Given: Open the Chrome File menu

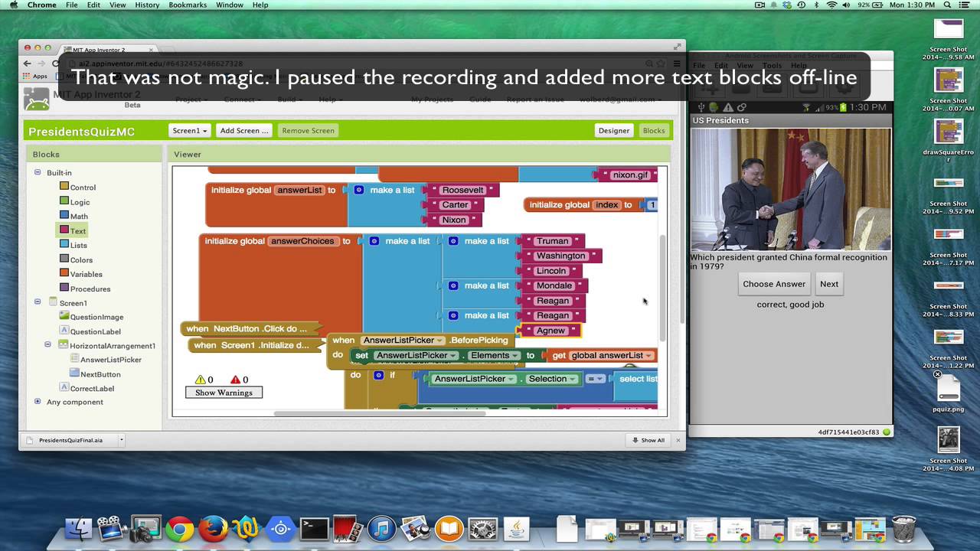Looking at the screenshot, I should pos(71,5).
